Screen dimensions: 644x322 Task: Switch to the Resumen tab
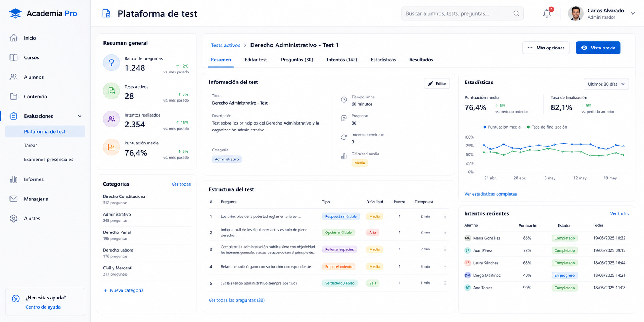point(221,60)
